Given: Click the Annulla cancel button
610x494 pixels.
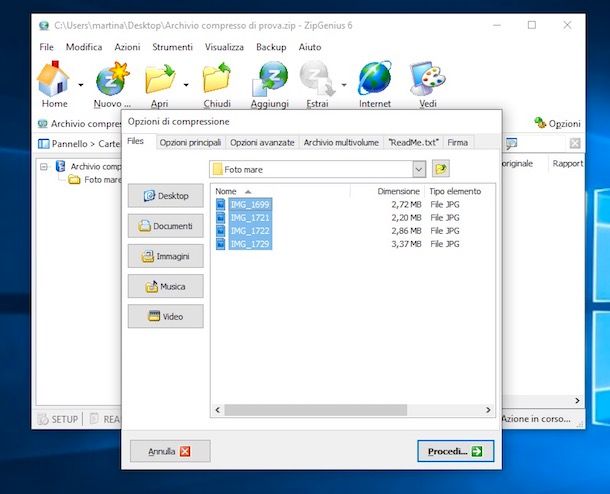Looking at the screenshot, I should [170, 451].
